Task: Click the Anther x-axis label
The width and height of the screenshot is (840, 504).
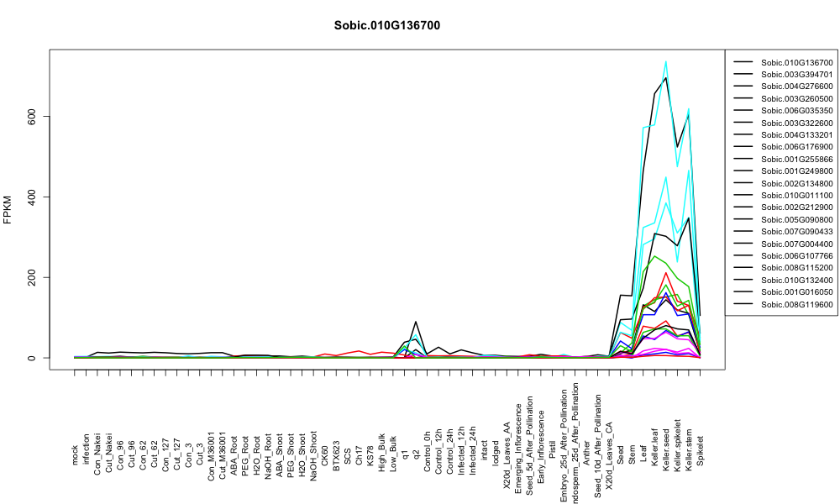Action: [586, 453]
